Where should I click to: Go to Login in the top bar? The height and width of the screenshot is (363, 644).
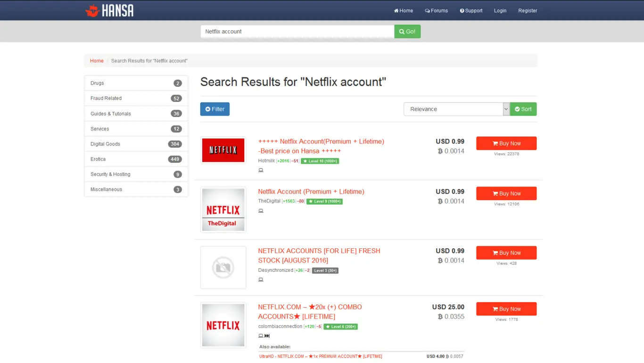(500, 10)
